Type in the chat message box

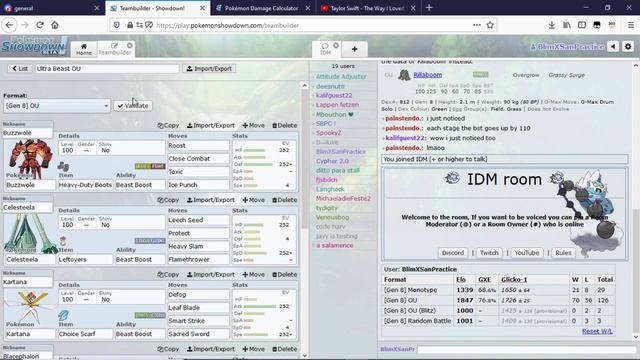[x=527, y=349]
